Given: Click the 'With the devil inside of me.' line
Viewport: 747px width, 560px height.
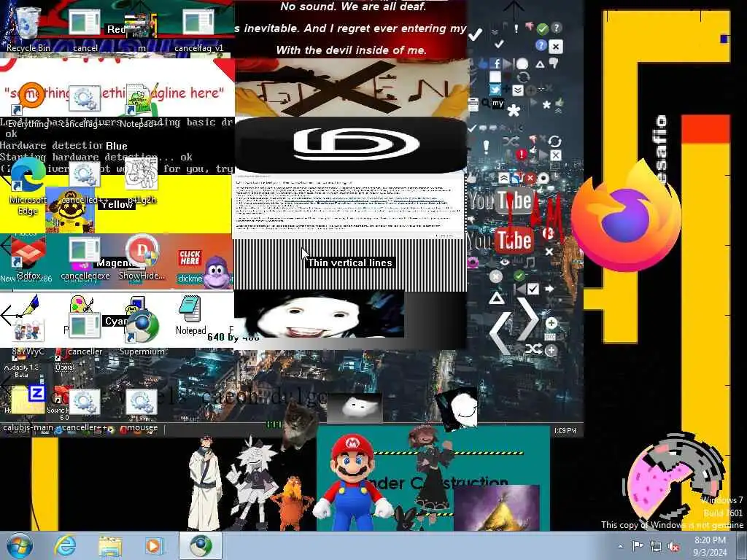Looking at the screenshot, I should [x=351, y=50].
